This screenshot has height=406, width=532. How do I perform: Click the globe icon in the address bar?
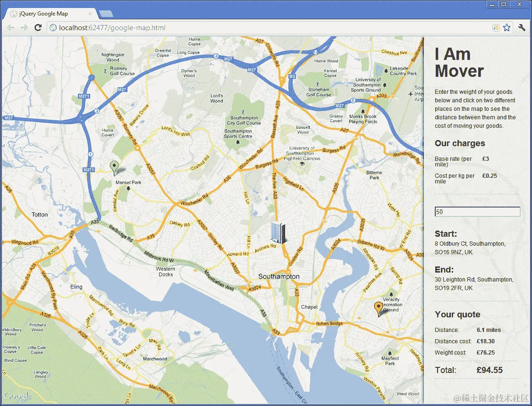coord(53,28)
